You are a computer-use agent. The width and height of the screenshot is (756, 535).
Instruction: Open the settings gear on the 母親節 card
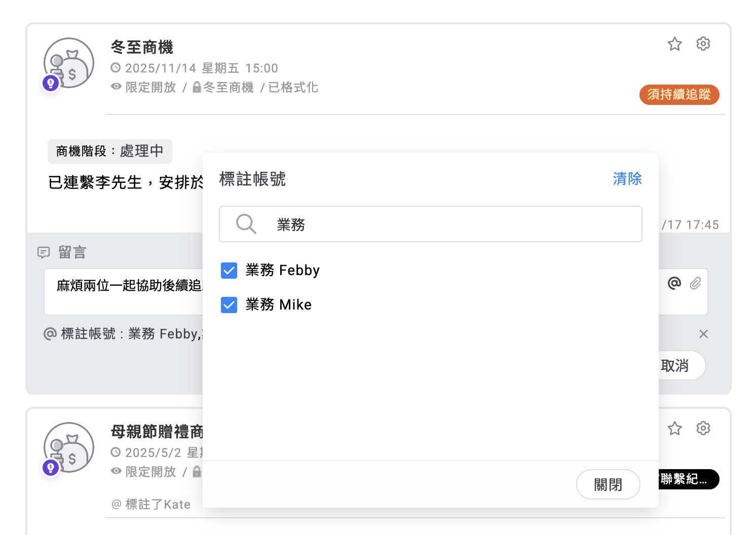coord(703,428)
